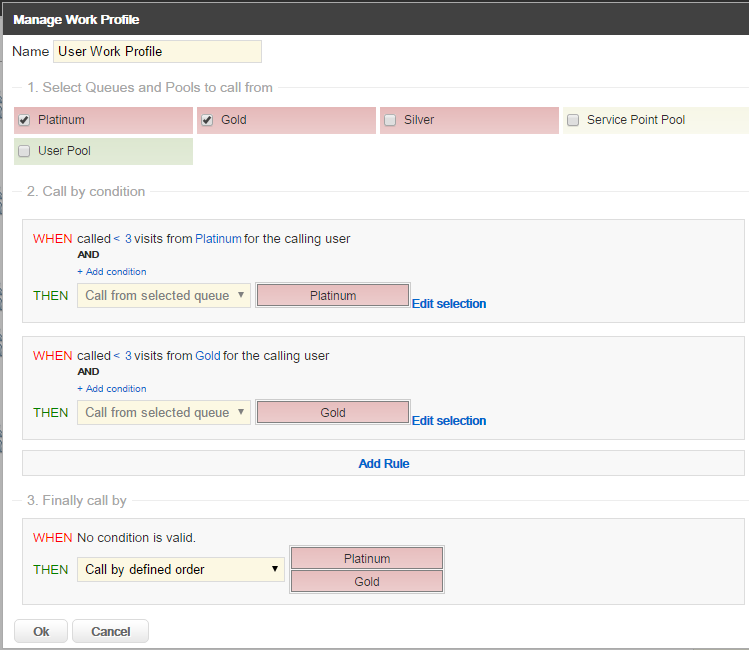
Task: Add condition to the Platinum rule
Action: tap(111, 272)
